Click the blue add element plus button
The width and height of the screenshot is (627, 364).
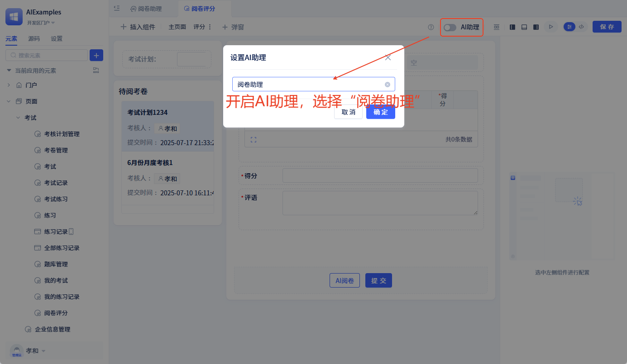[96, 55]
